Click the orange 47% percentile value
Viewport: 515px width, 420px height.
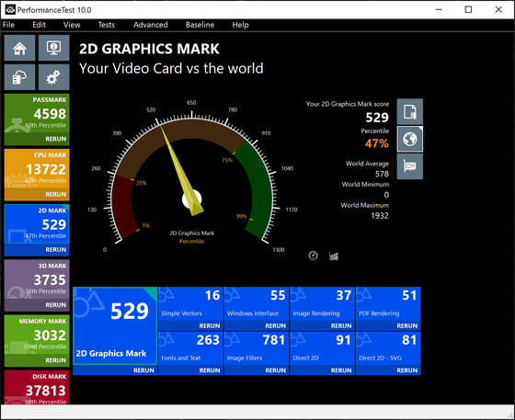click(376, 143)
